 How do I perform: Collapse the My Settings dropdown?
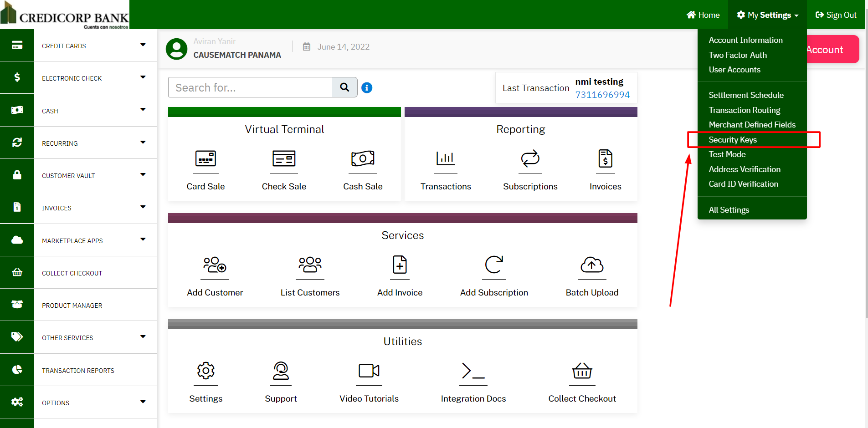coord(767,15)
